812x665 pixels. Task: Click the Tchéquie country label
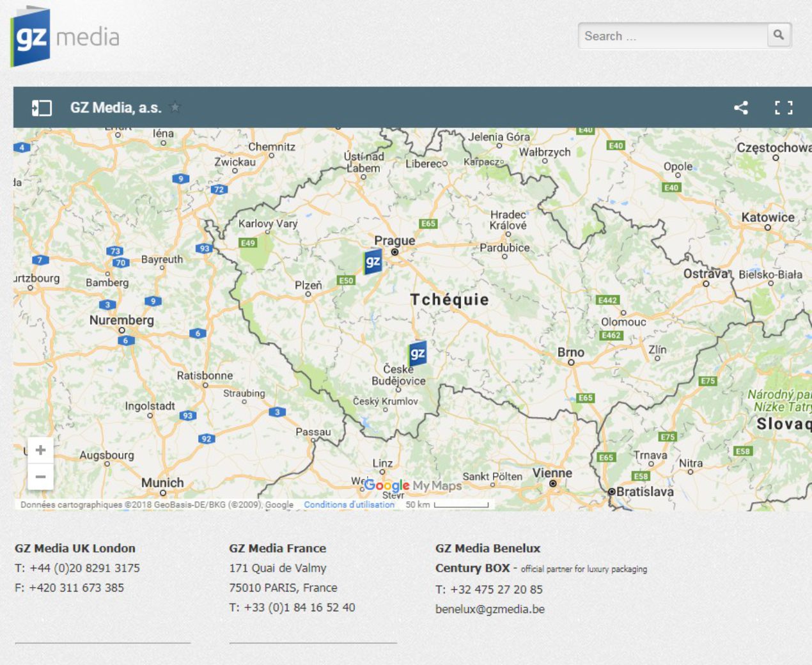(x=449, y=299)
